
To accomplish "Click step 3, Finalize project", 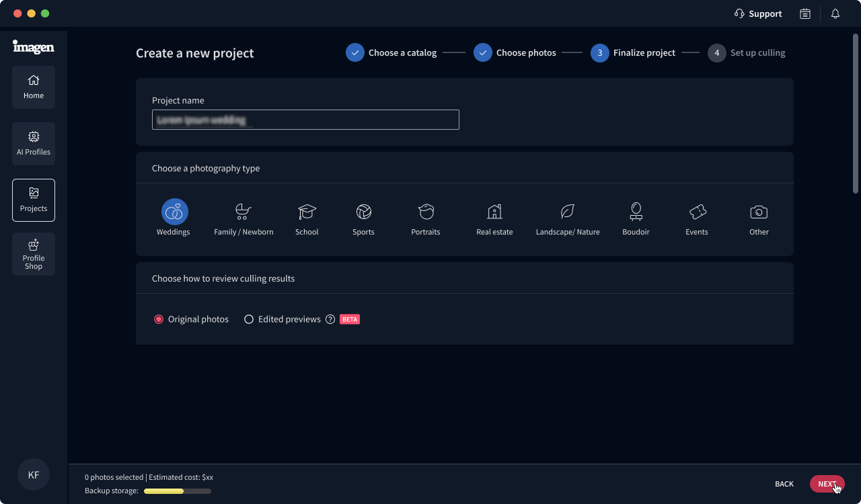I will point(633,52).
